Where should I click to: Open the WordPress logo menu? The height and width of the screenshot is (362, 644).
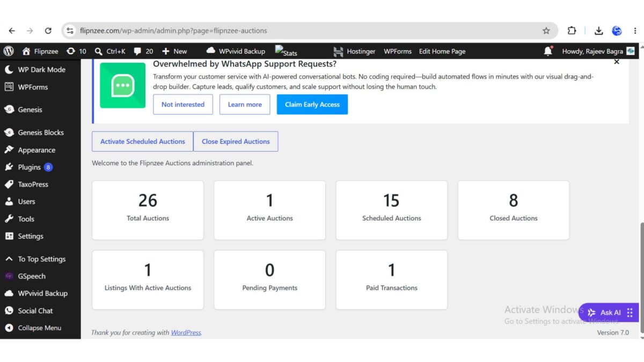coord(9,51)
